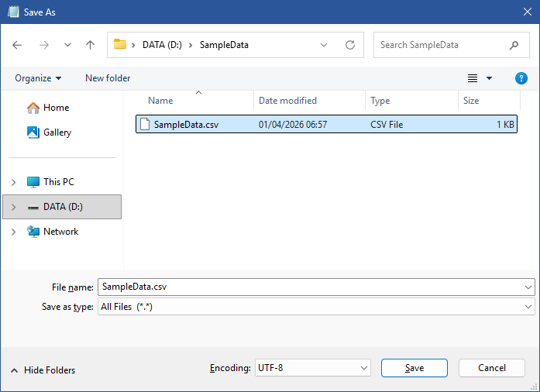Select Home in the navigation pane

[56, 108]
